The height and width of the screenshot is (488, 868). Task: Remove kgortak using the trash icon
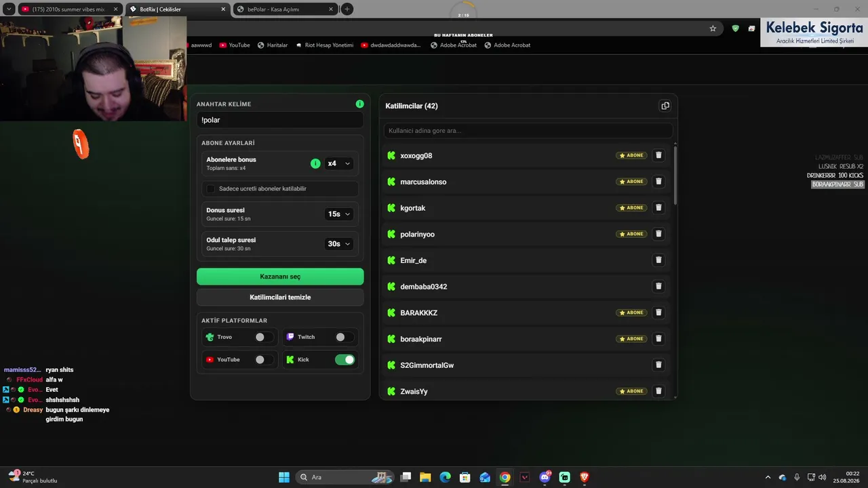(x=658, y=207)
